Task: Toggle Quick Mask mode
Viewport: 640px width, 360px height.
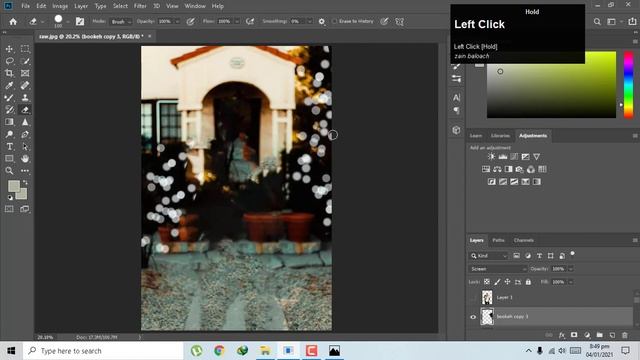Action: click(9, 209)
